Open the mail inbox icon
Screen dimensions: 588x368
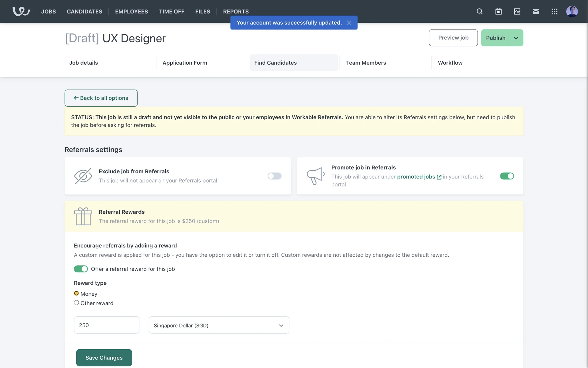coord(536,11)
